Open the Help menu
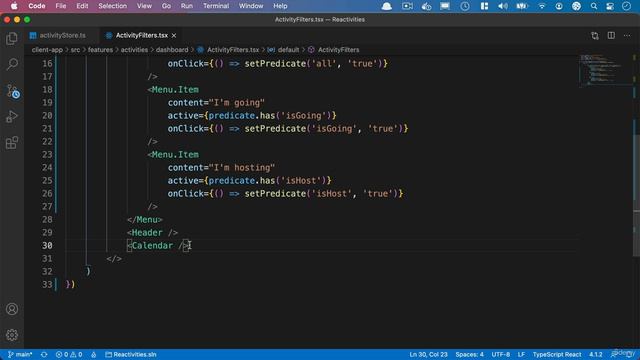The width and height of the screenshot is (640, 360). pyautogui.click(x=280, y=6)
